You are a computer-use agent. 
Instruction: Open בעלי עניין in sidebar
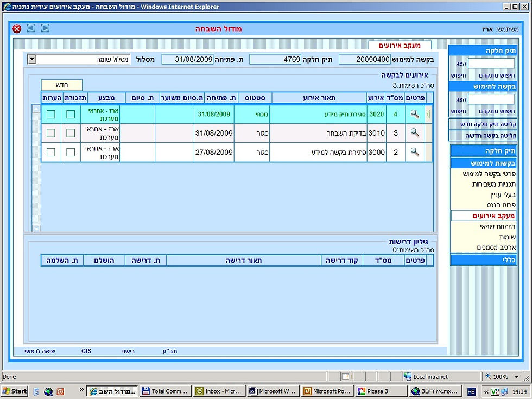tap(503, 195)
